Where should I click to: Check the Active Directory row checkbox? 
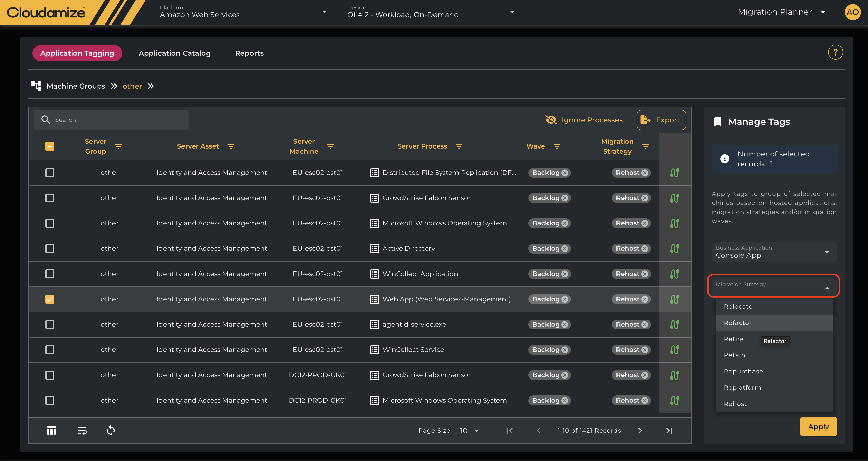pyautogui.click(x=50, y=248)
